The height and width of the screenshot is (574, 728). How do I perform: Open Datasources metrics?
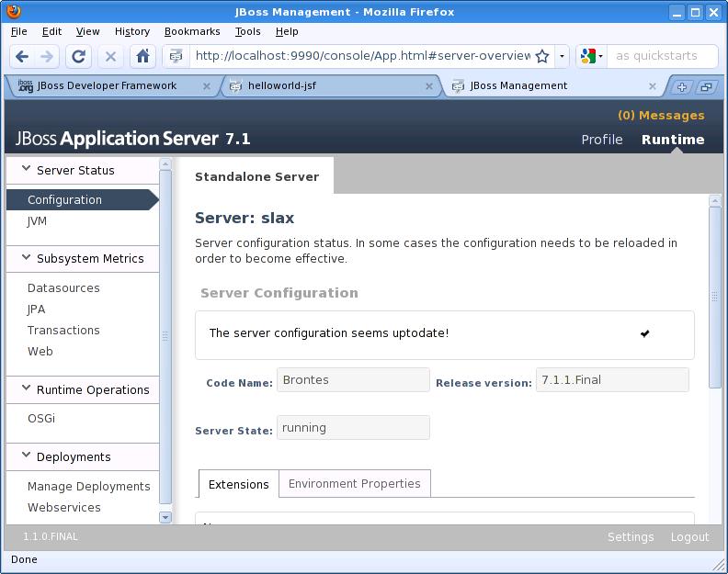[x=63, y=288]
